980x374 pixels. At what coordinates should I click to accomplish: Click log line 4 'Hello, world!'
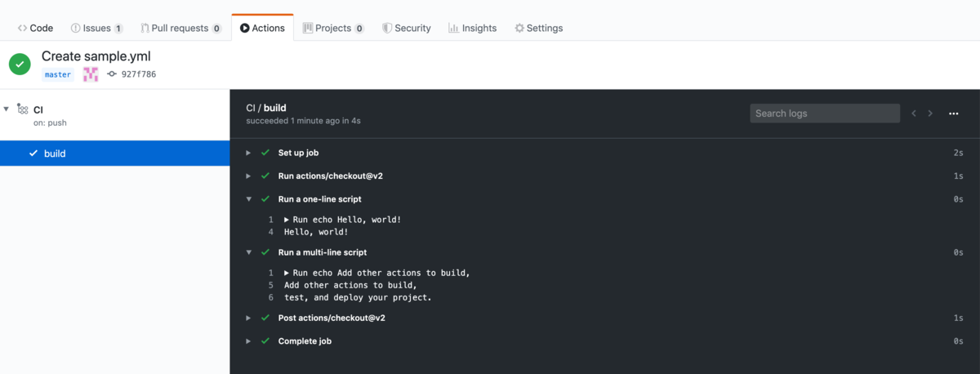[x=316, y=232]
